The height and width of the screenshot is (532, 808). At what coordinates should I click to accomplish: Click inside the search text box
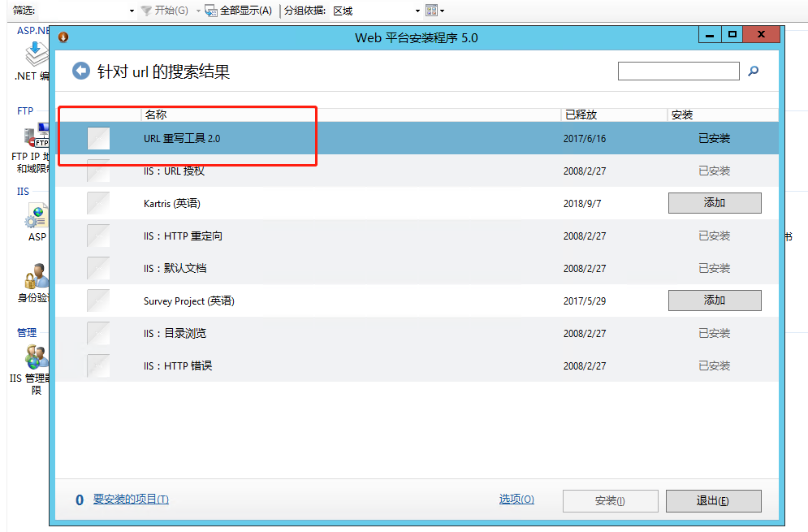click(x=678, y=71)
